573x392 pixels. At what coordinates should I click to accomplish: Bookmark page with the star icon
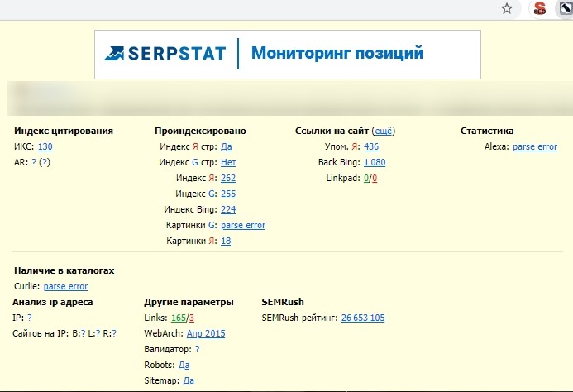[507, 8]
